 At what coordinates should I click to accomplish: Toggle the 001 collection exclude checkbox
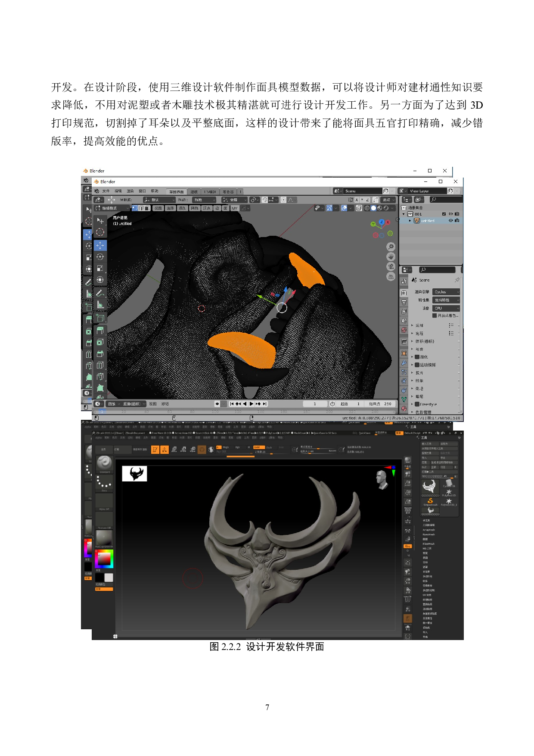[x=444, y=214]
